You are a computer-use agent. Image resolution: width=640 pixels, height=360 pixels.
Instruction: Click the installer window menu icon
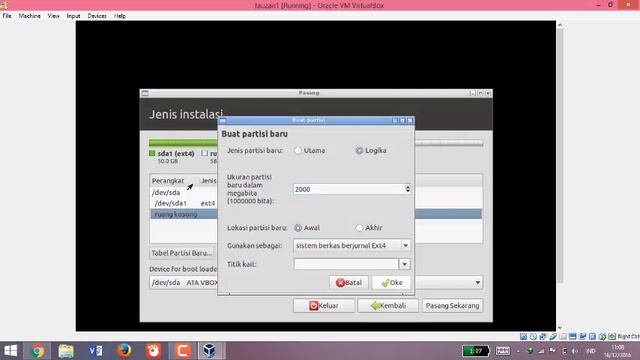click(145, 93)
